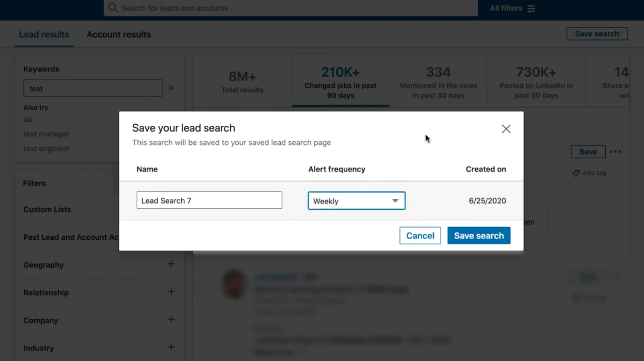The height and width of the screenshot is (361, 644).
Task: Click the blue Save search button
Action: [x=479, y=236]
